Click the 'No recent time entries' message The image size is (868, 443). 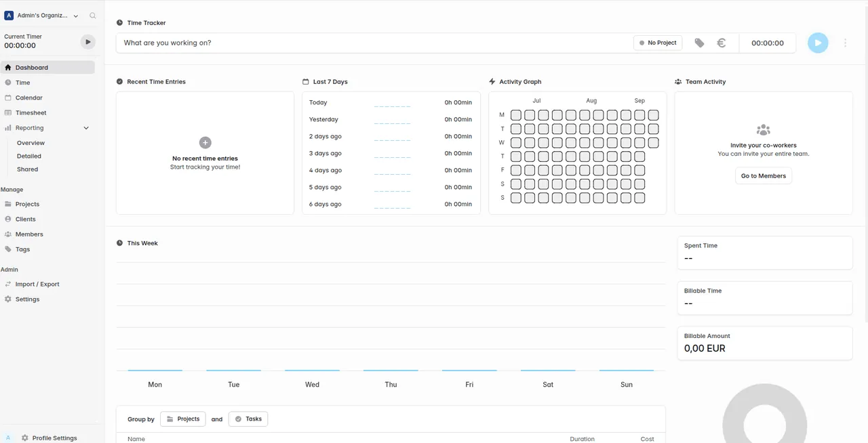(205, 159)
